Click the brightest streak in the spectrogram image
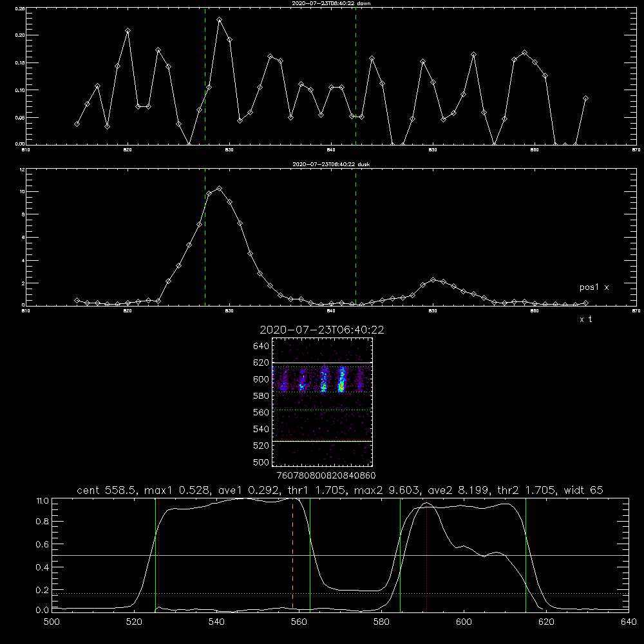 (x=341, y=381)
